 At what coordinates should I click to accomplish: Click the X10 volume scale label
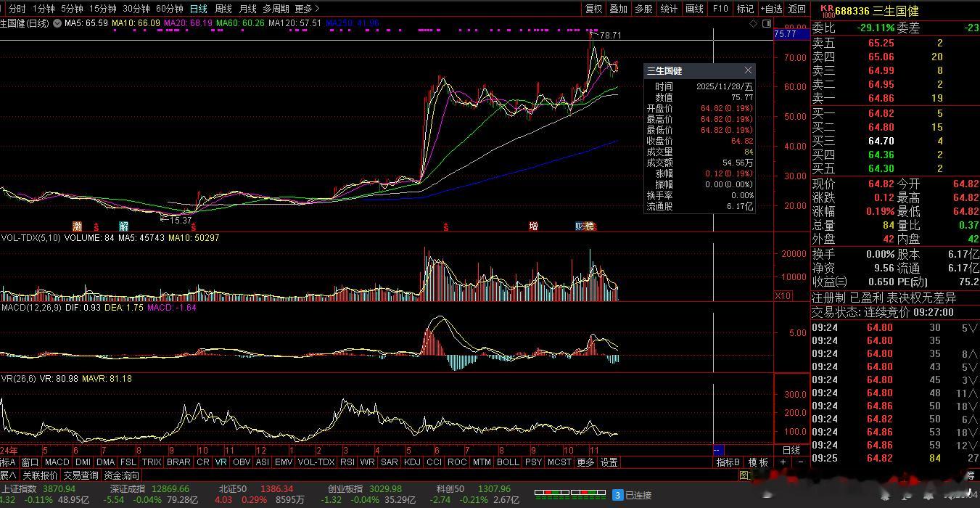pos(783,295)
